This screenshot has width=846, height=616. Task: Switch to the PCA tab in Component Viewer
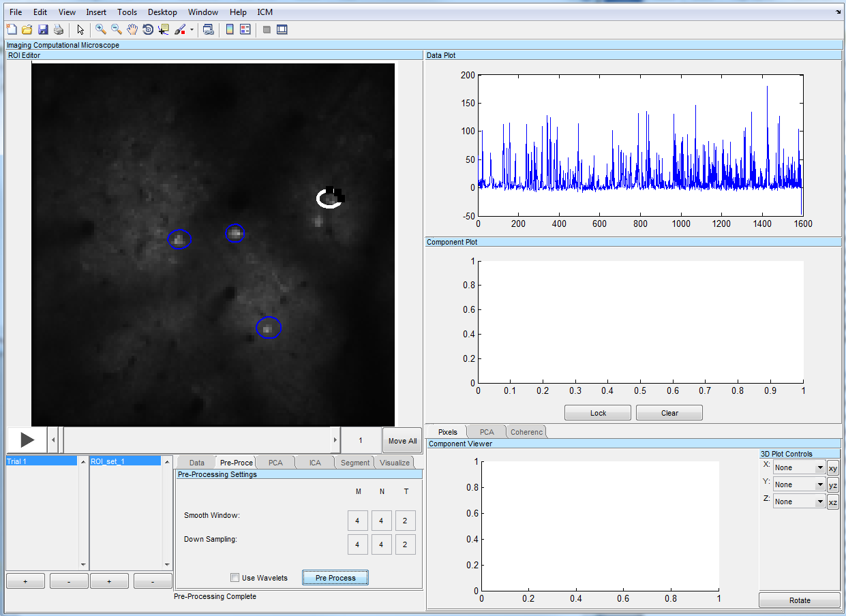point(487,432)
